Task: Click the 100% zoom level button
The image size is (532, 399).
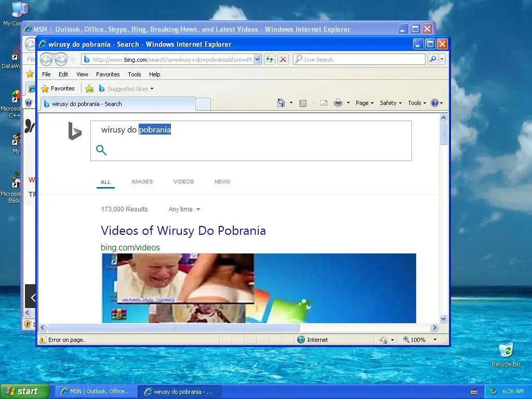Action: tap(414, 340)
